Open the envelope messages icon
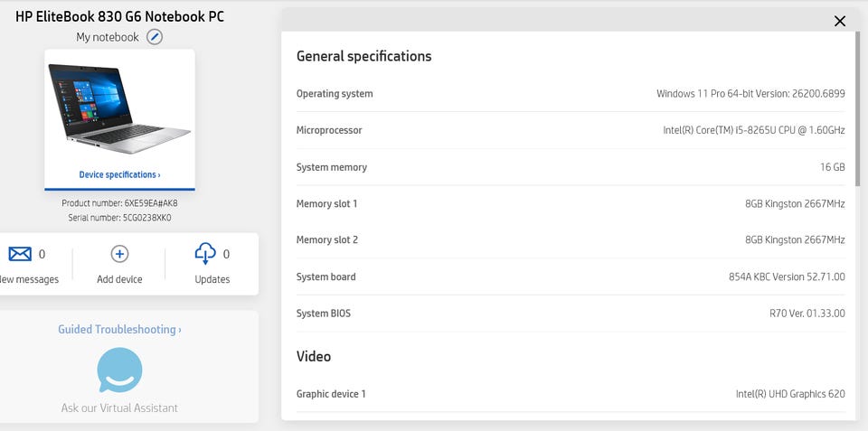 (20, 254)
